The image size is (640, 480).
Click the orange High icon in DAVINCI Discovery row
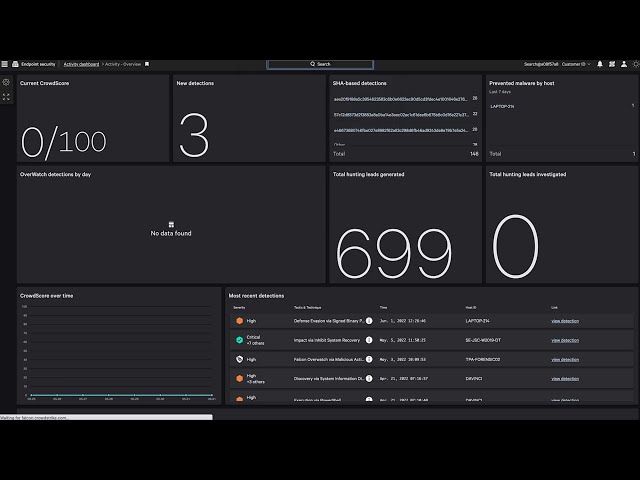tap(240, 378)
